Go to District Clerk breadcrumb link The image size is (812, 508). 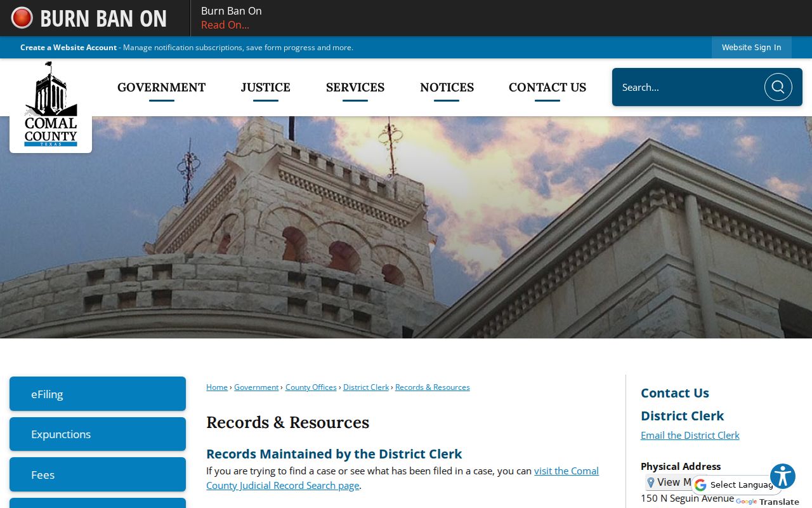tap(366, 387)
